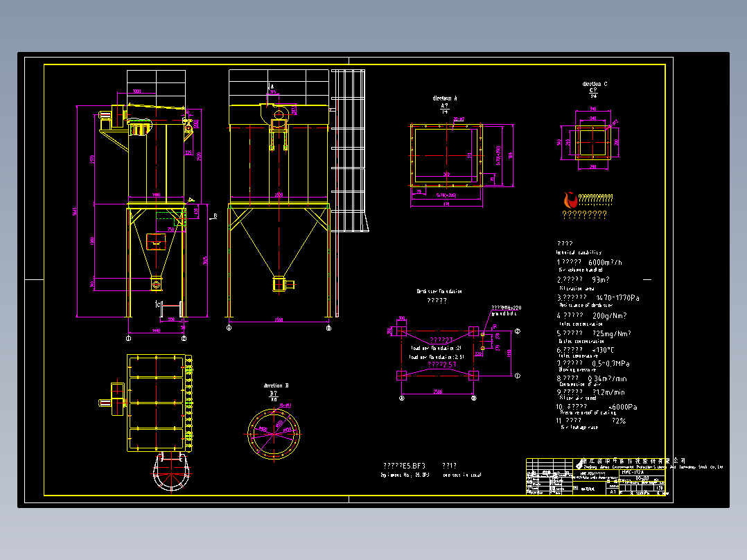747x560 pixels.
Task: Select the "Air leakage rate" caption text
Action: coord(579,428)
